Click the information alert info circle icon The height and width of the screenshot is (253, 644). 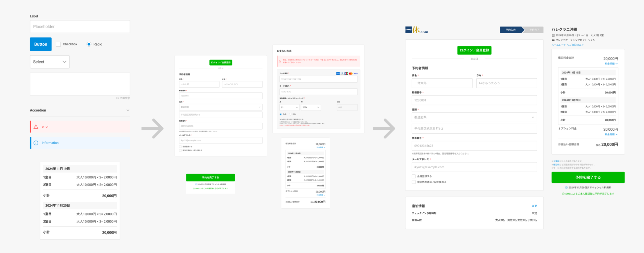pos(36,143)
